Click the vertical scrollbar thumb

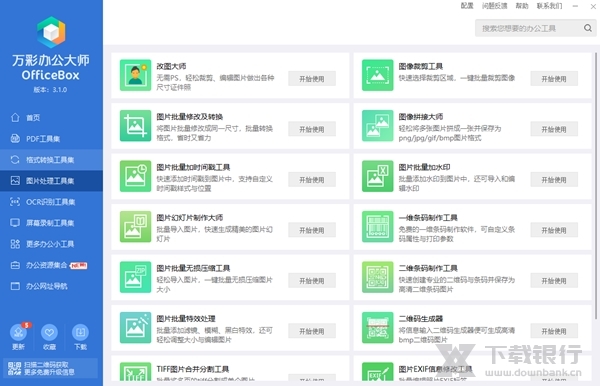click(595, 186)
